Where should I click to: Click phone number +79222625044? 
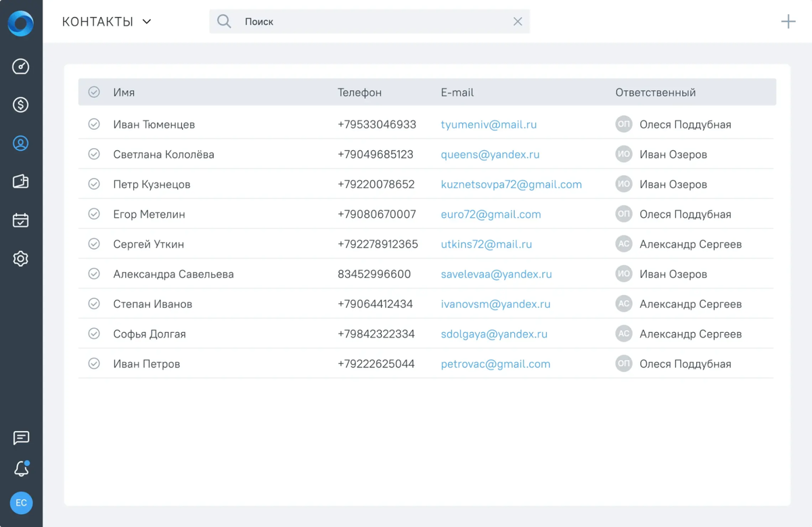tap(376, 364)
